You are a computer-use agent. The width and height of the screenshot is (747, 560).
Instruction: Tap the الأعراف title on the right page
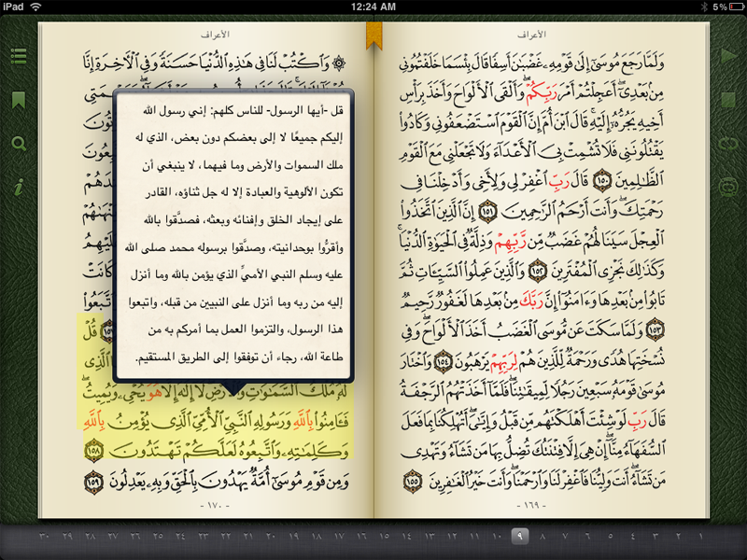pos(531,35)
